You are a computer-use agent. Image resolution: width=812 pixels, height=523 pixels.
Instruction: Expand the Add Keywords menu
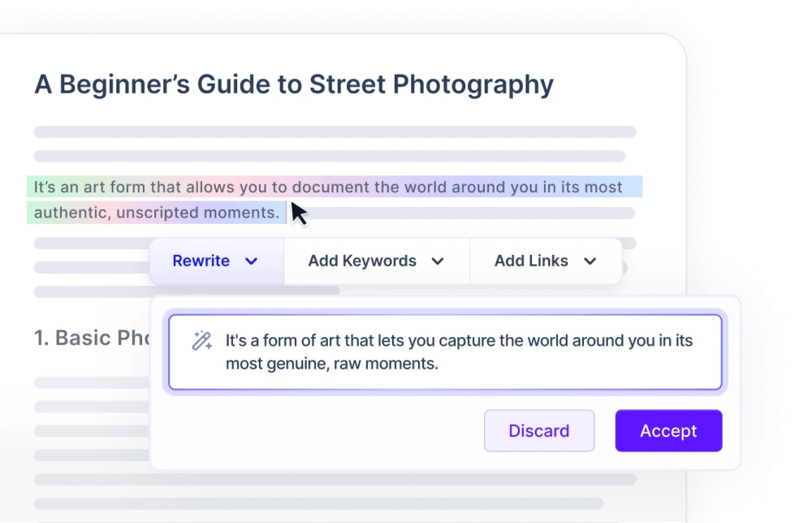pos(377,261)
